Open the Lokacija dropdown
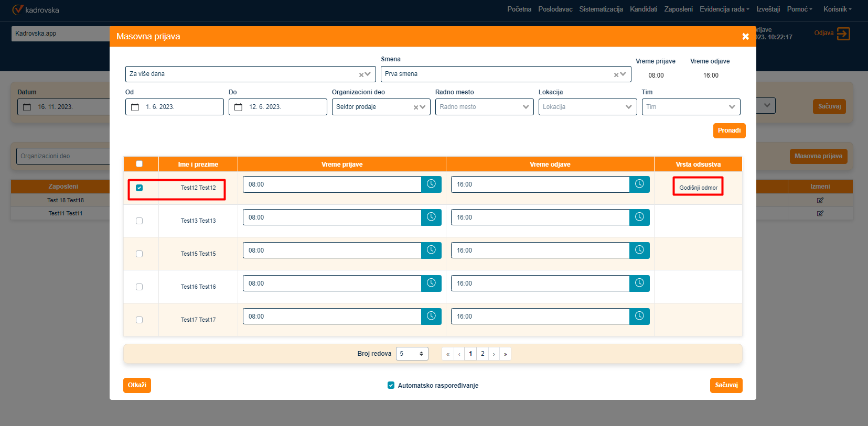This screenshot has height=426, width=868. (628, 107)
